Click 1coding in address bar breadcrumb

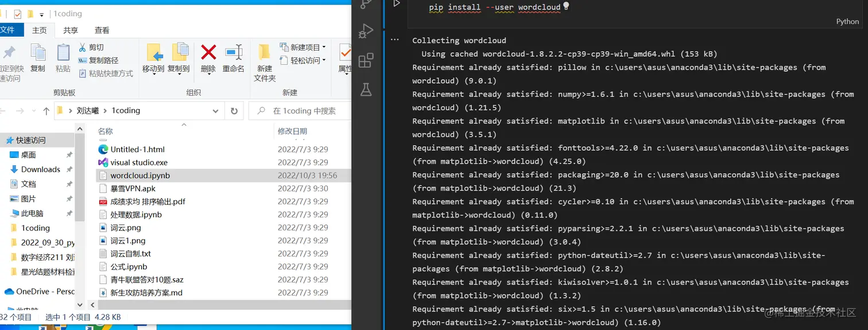(126, 111)
